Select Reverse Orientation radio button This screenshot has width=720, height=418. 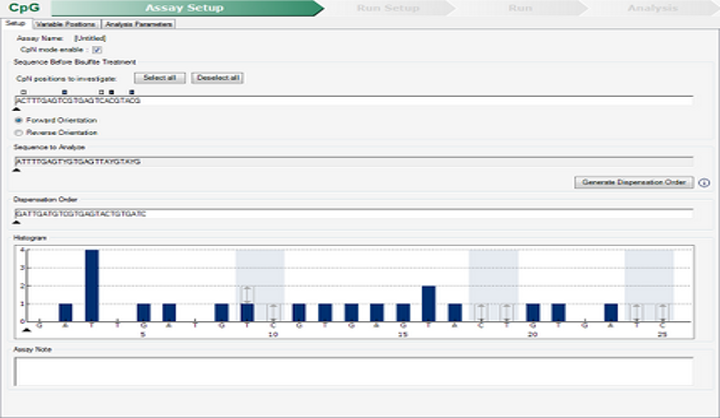[x=18, y=132]
